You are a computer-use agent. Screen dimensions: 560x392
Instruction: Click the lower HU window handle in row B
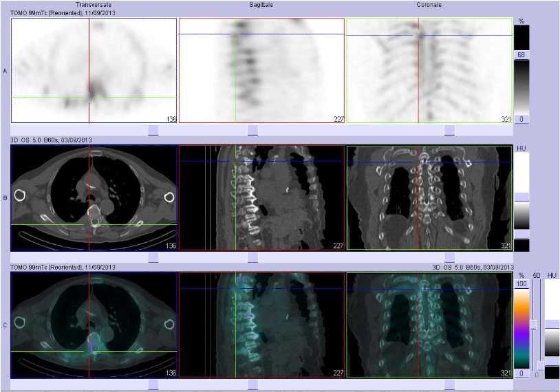(521, 234)
